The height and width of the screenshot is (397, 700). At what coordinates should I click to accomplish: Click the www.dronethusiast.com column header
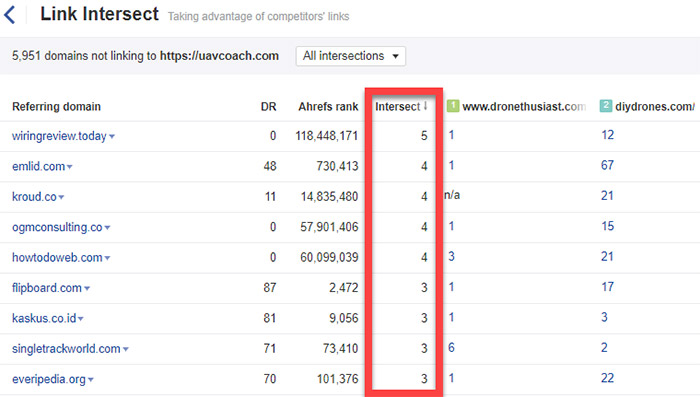(x=524, y=107)
